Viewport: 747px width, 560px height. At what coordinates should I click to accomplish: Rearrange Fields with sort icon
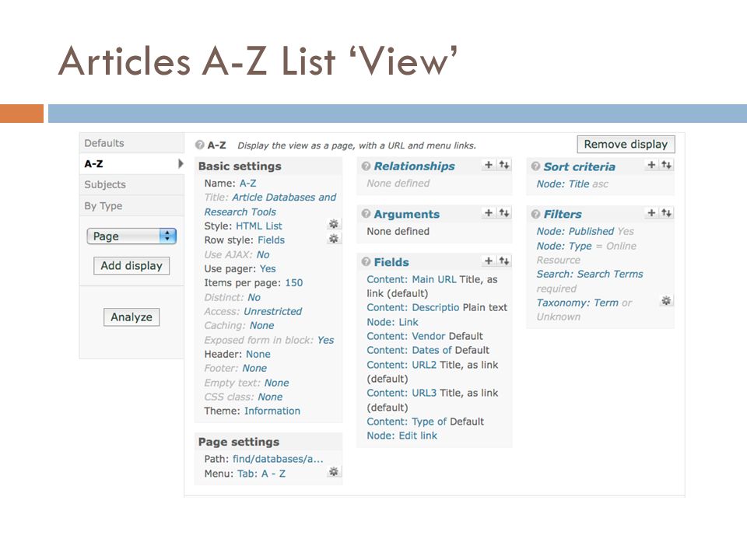[504, 261]
